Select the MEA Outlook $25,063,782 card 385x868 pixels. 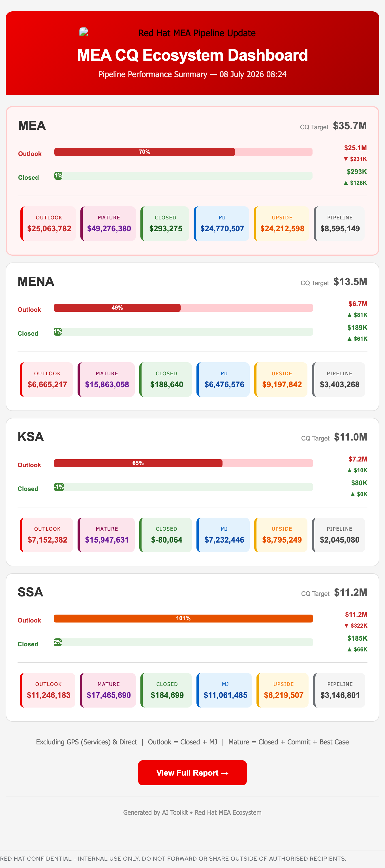(x=48, y=224)
